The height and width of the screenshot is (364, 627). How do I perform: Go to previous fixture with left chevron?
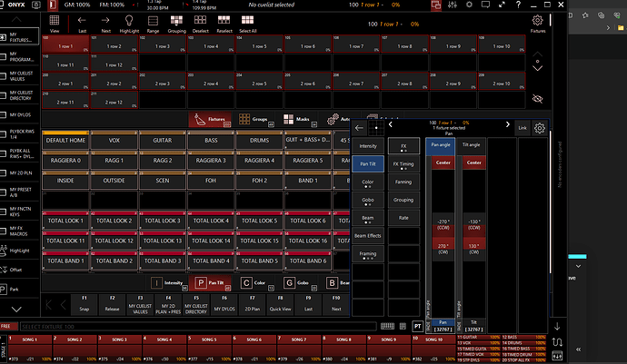pyautogui.click(x=390, y=124)
